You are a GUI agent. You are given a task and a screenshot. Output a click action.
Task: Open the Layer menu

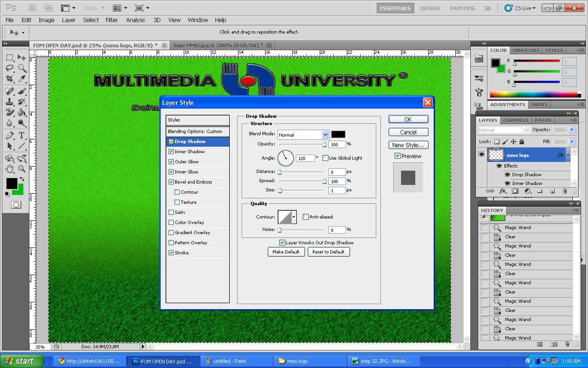click(x=68, y=20)
